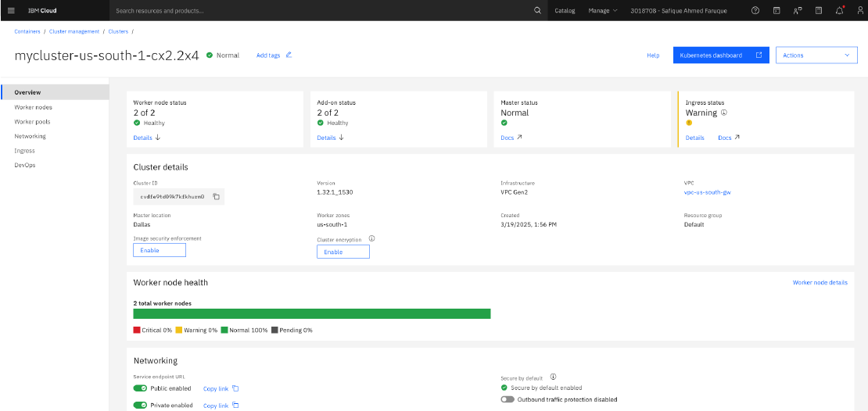Toggle Public enabled service endpoint switch
Viewport: 868px width, 411px height.
[140, 388]
